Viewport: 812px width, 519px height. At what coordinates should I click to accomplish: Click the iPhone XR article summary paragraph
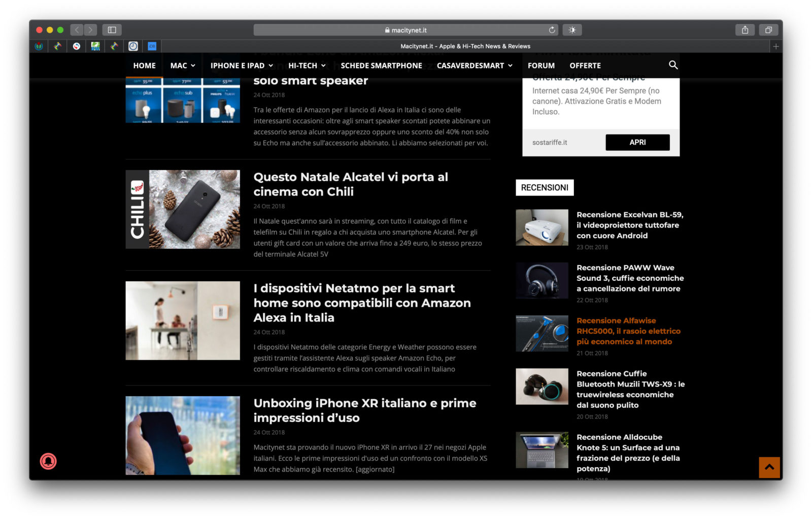coord(370,458)
